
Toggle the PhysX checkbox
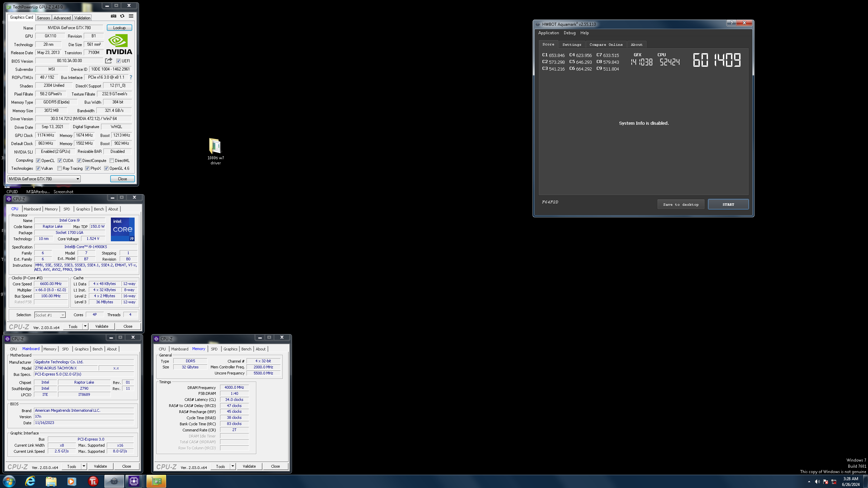pyautogui.click(x=87, y=168)
